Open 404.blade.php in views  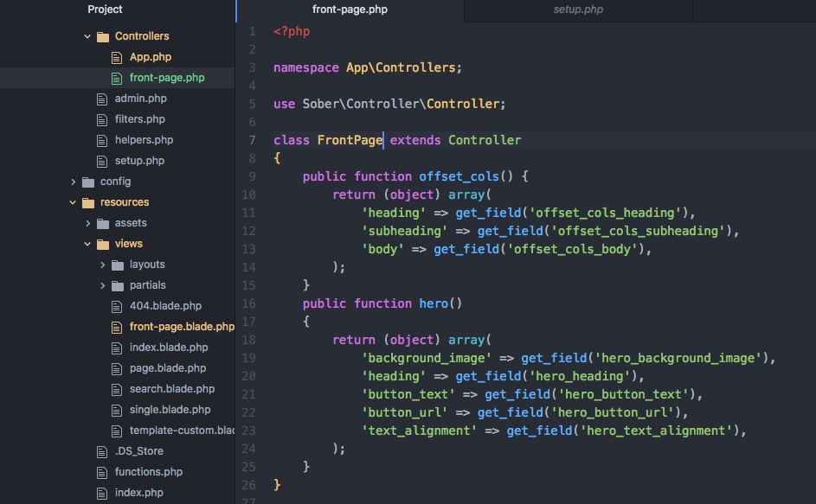[165, 306]
